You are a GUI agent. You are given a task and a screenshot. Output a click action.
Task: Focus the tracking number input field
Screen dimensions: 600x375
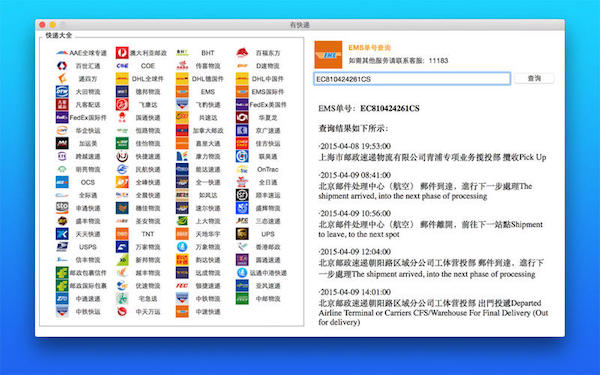coord(412,79)
